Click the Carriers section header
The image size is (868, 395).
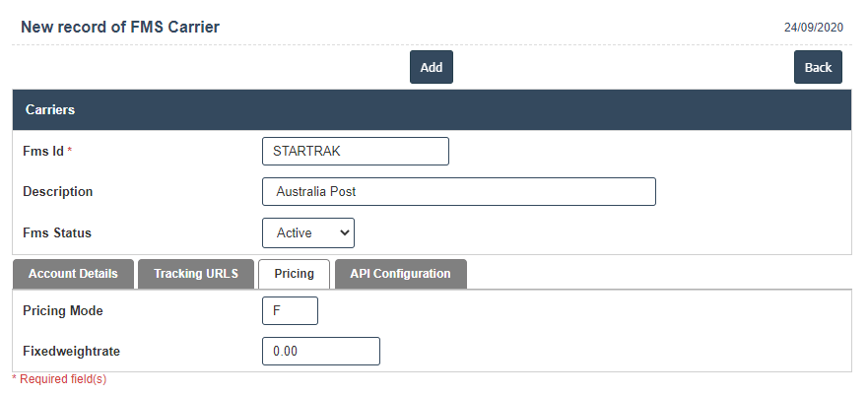50,109
